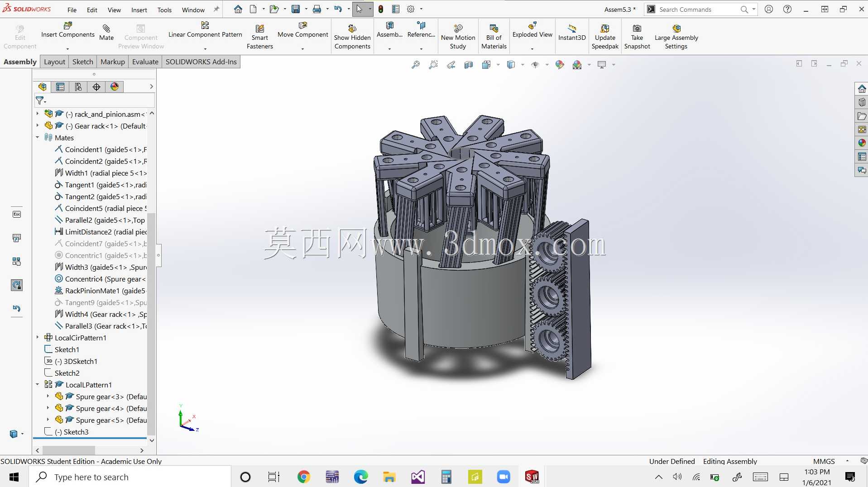Open the DisplayManager tab
868x487 pixels.
click(x=115, y=86)
